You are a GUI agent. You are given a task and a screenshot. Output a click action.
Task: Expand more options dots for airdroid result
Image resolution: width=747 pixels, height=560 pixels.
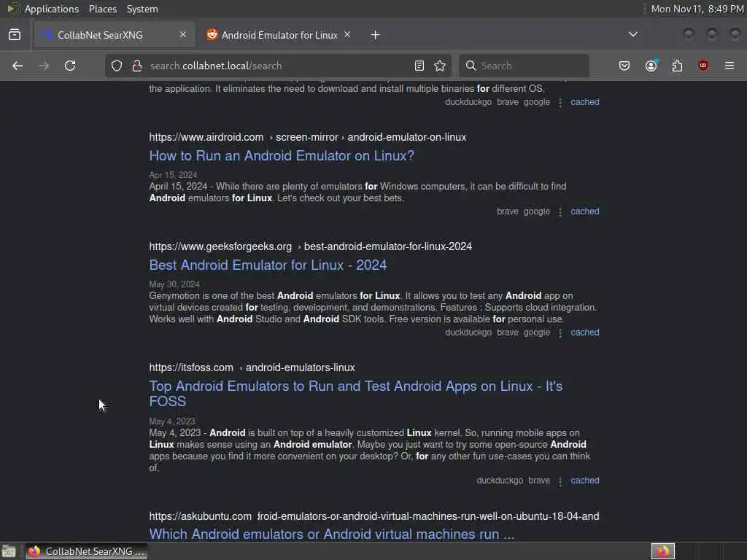tap(560, 212)
